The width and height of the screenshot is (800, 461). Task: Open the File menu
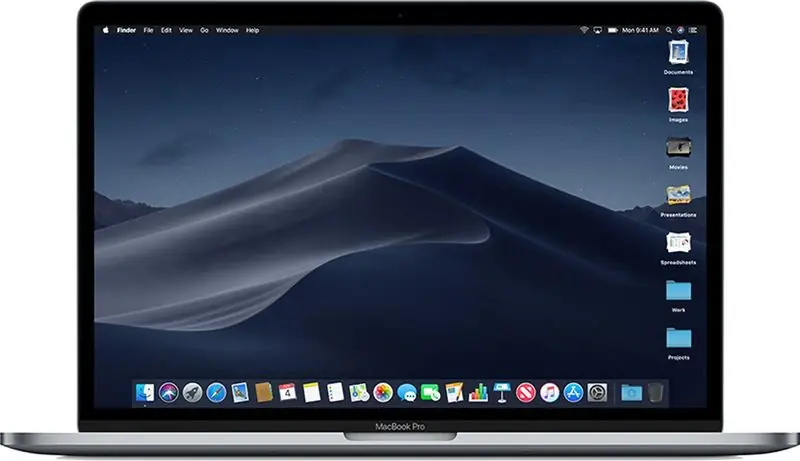[148, 30]
